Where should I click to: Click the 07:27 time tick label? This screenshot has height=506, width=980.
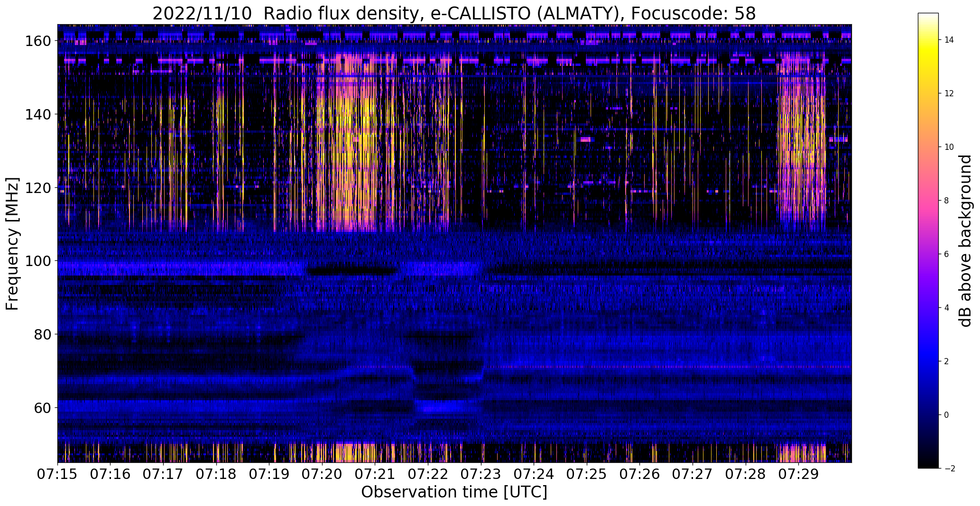693,474
